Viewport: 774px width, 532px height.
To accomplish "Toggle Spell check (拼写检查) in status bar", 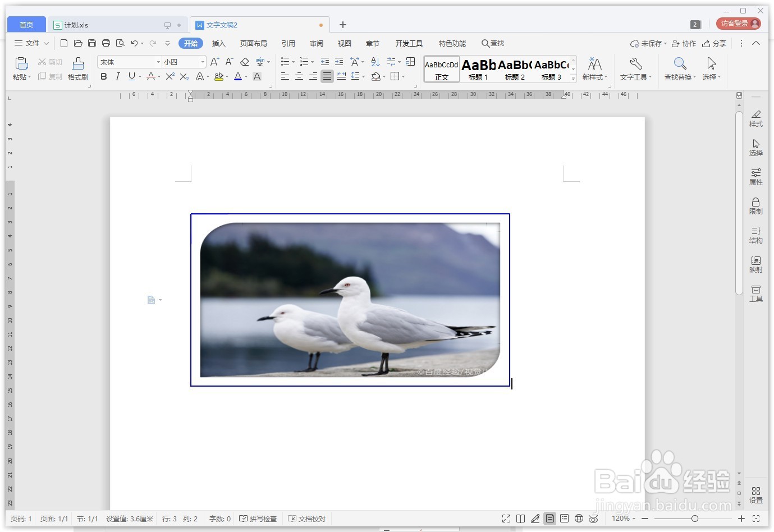I will tap(258, 519).
